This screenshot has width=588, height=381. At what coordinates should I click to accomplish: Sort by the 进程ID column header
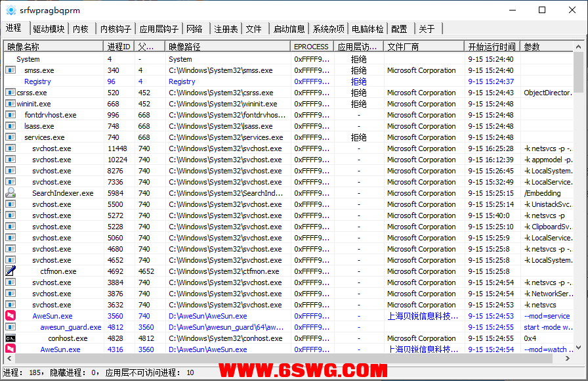119,47
